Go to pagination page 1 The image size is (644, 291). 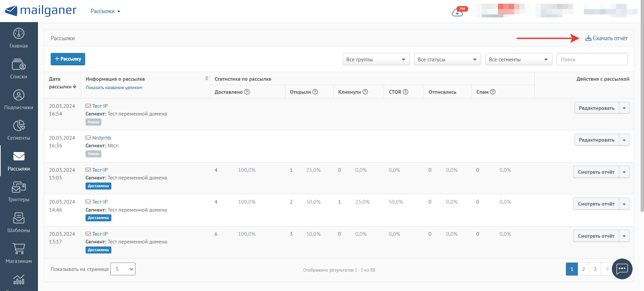pos(572,269)
